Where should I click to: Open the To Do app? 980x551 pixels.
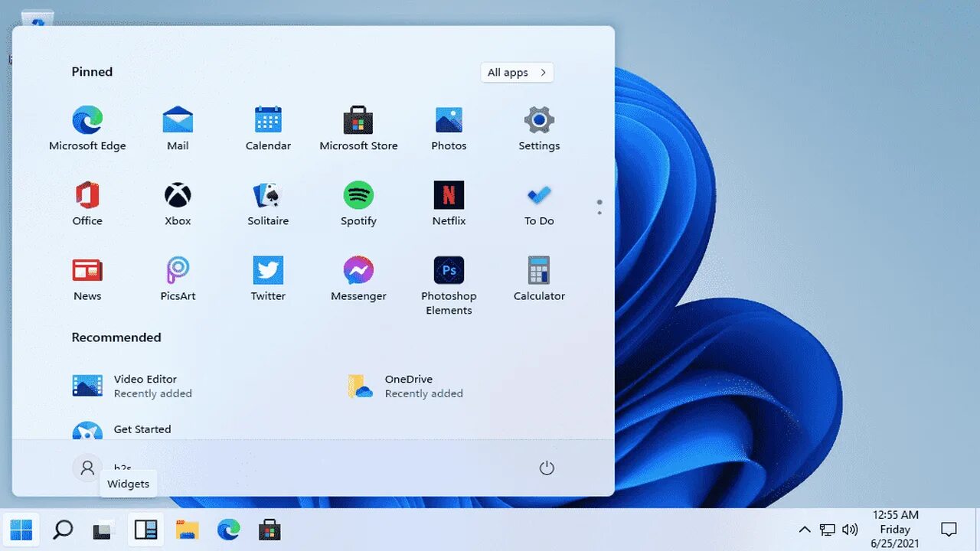[x=539, y=204]
